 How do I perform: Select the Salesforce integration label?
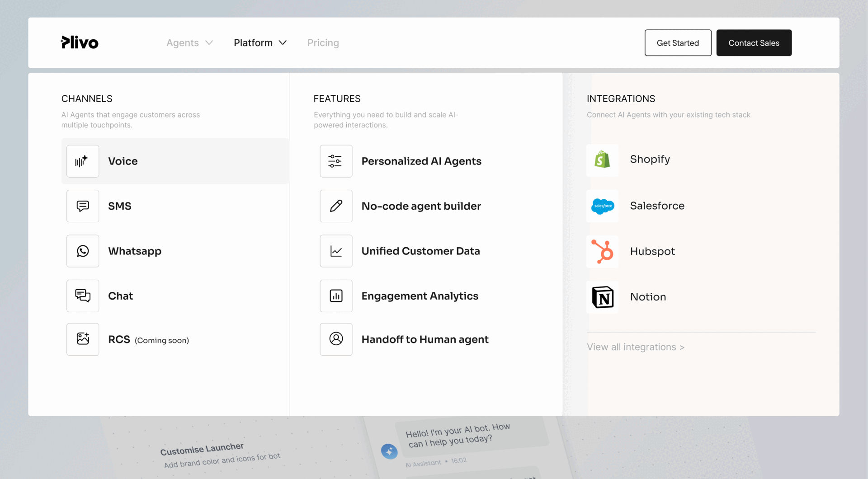(x=657, y=206)
